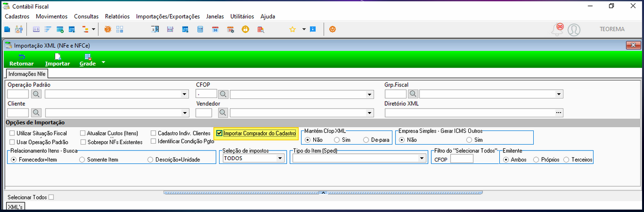Click the Vendedor search magnifier
The image size is (644, 212).
pos(223,113)
